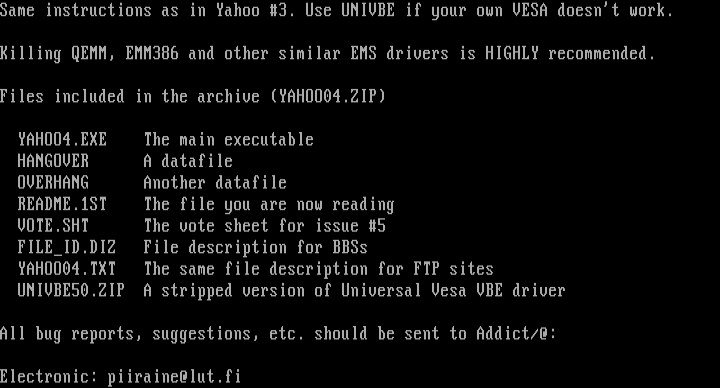Click the word UNIVBE in first line
720x388 pixels.
click(x=368, y=10)
